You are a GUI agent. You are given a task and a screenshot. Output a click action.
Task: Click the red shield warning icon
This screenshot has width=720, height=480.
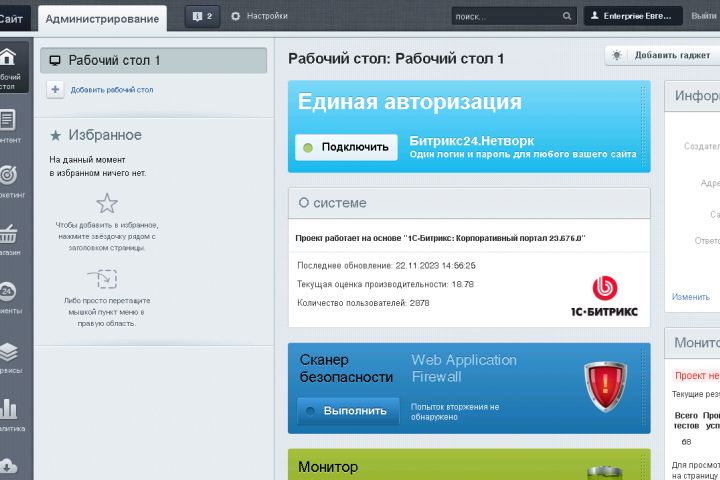click(605, 386)
